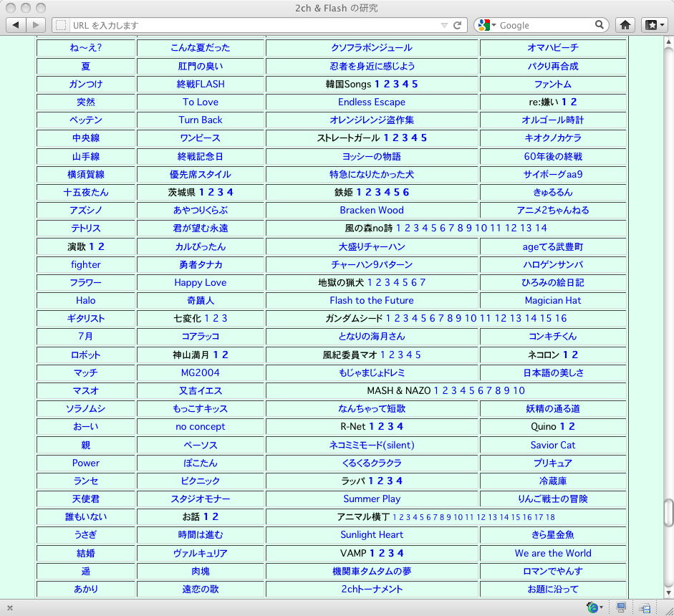Click the magnifier icon in Google search box
Screen dimensions: 674x616
[600, 24]
